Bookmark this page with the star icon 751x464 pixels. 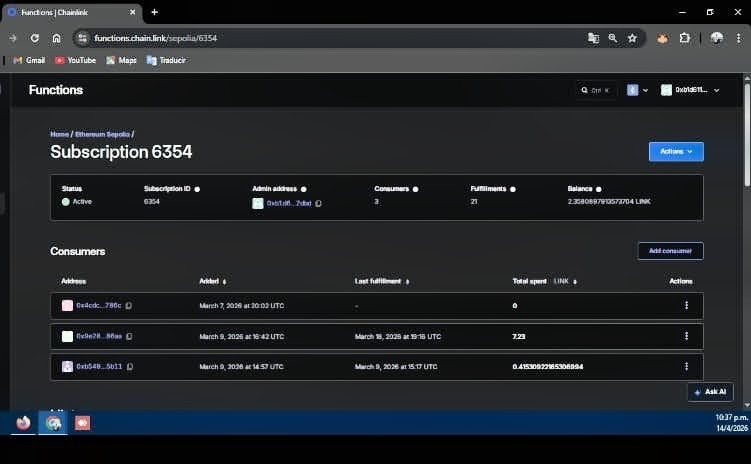point(632,38)
